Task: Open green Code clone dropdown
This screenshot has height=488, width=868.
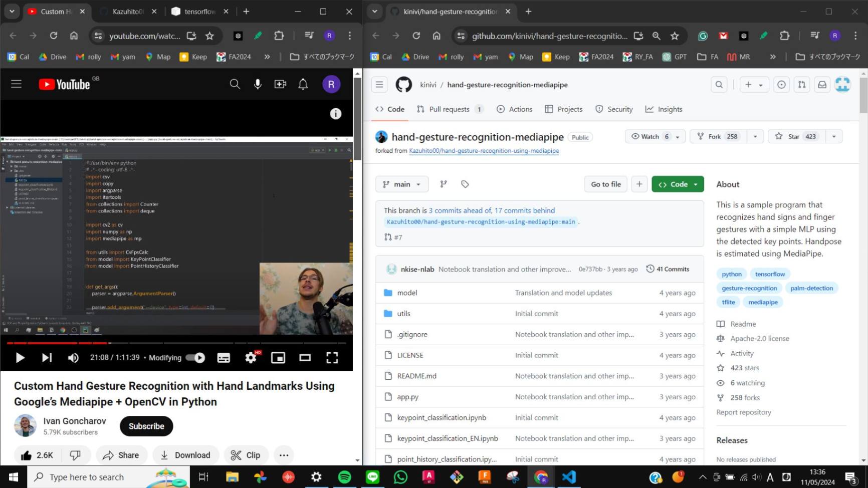Action: click(x=678, y=184)
